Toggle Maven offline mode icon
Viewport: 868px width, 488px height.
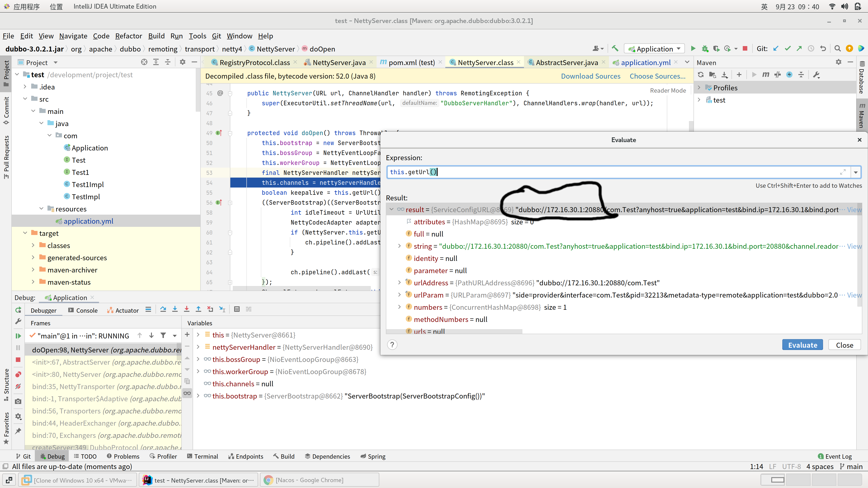(x=778, y=75)
